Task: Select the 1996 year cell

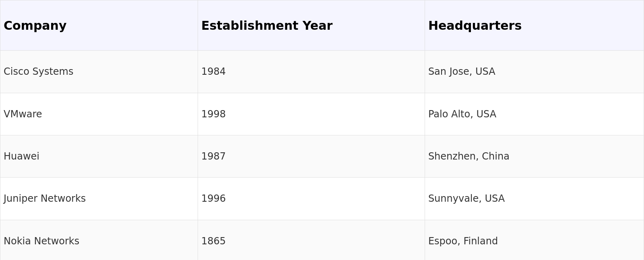Action: pyautogui.click(x=213, y=199)
